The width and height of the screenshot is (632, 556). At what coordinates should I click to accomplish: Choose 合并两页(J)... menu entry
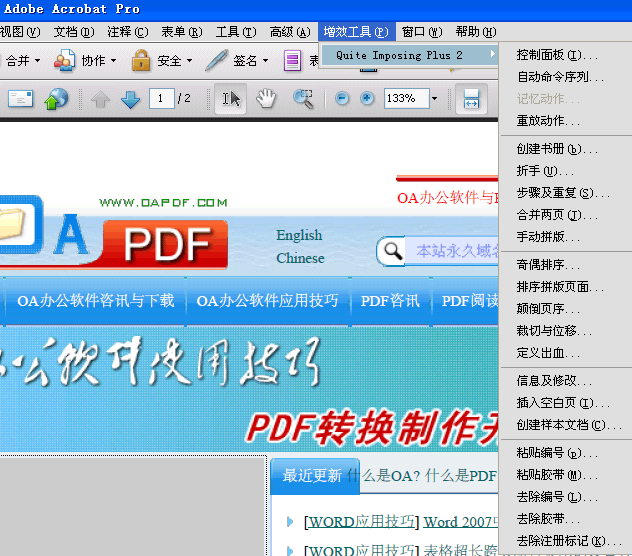pyautogui.click(x=566, y=215)
